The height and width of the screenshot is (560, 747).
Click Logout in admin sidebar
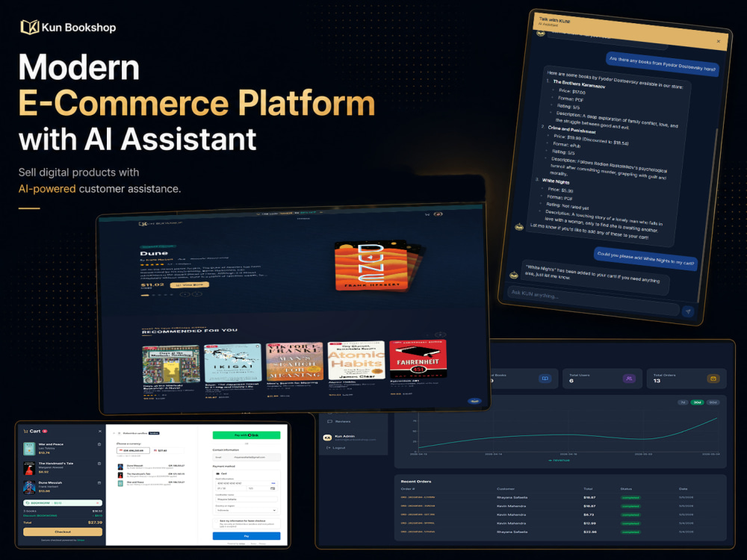tap(336, 447)
